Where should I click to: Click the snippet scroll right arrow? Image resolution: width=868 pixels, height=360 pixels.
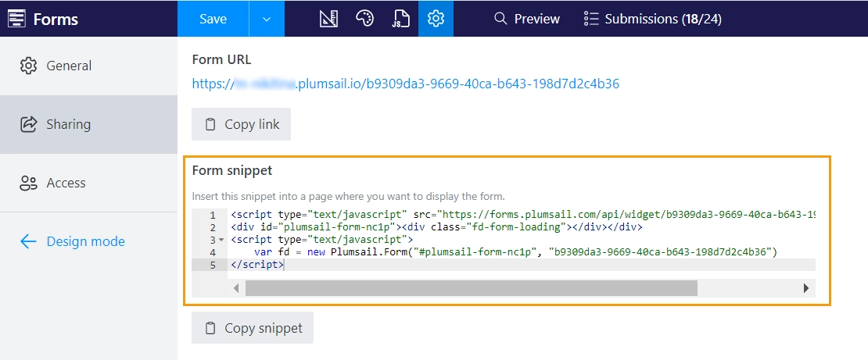[x=806, y=288]
